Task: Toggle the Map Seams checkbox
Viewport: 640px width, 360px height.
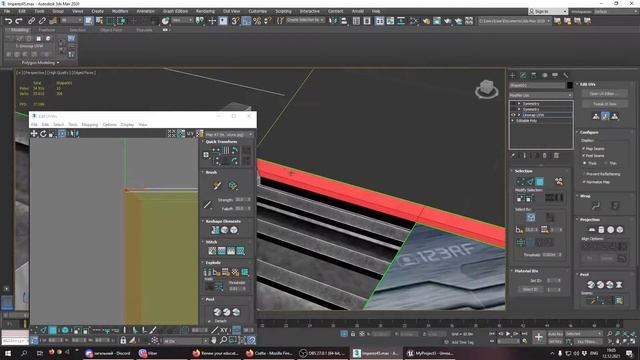Action: click(x=584, y=149)
